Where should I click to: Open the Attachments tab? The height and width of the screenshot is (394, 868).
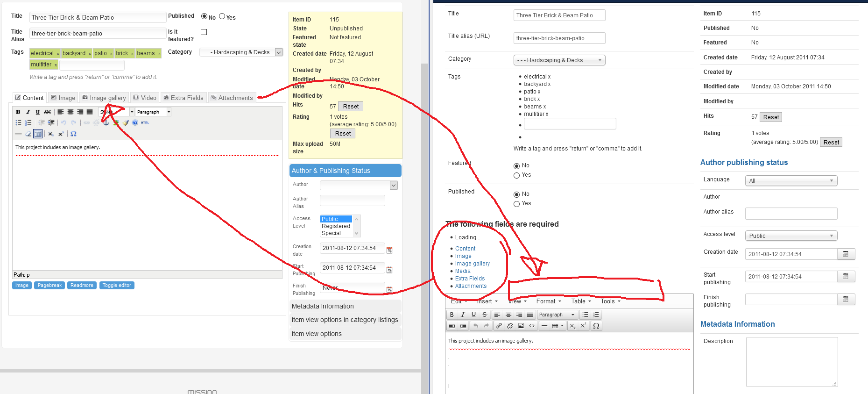point(232,98)
